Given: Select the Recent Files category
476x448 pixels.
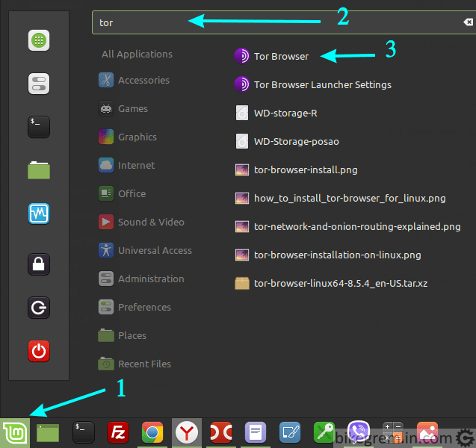Looking at the screenshot, I should 135,364.
